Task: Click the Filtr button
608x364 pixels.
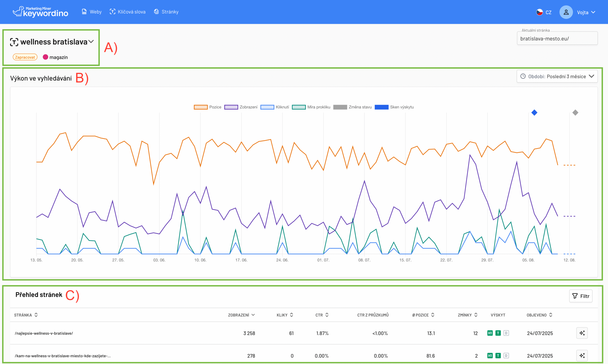Action: [x=580, y=296]
